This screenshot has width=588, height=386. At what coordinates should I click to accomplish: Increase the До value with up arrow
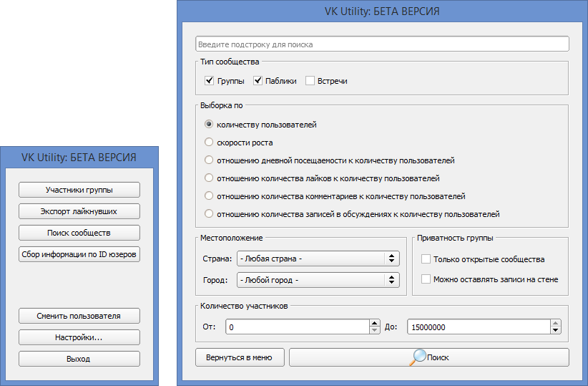click(x=556, y=323)
